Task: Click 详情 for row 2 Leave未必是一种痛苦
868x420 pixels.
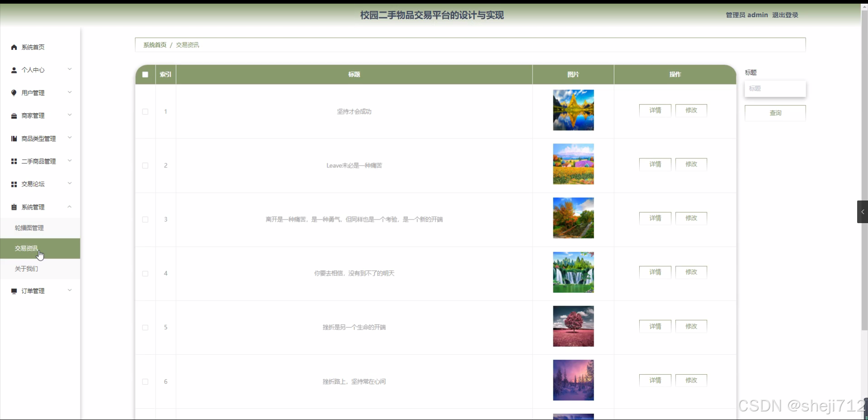Action: (x=655, y=164)
